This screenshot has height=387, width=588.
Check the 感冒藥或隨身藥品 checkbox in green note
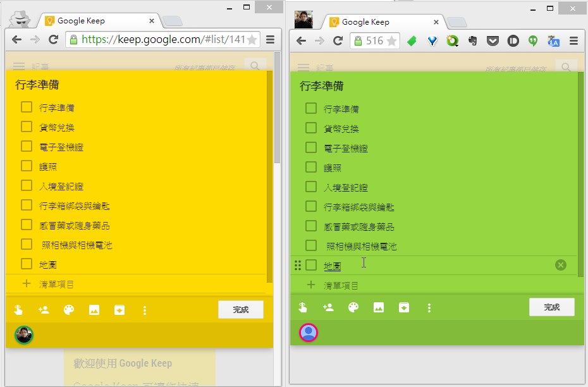coord(311,226)
